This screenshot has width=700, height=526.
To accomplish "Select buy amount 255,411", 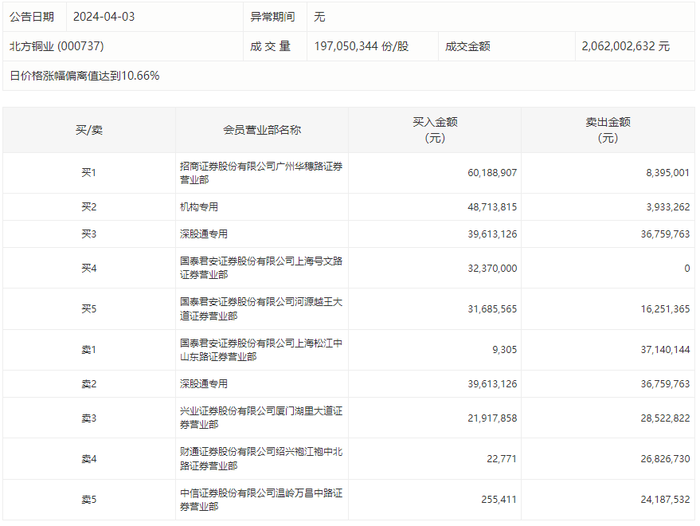I will coord(499,500).
